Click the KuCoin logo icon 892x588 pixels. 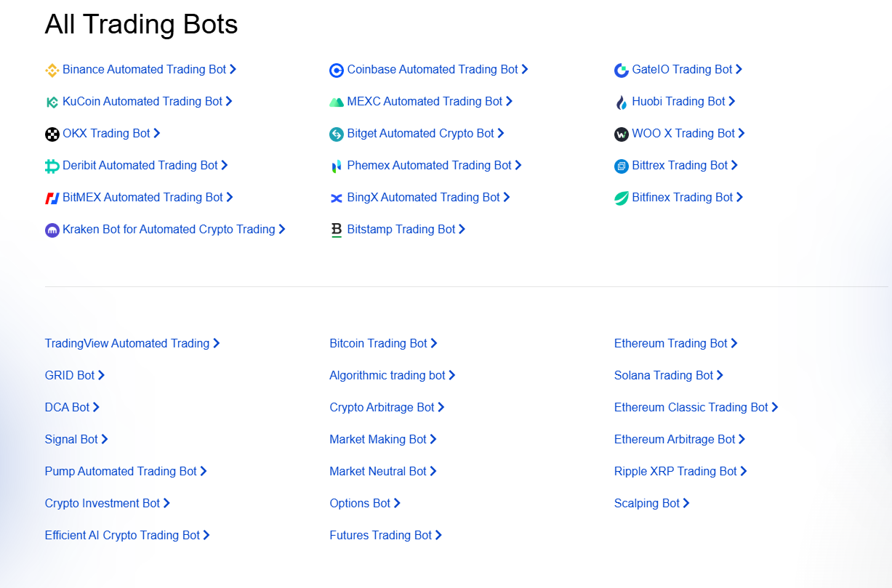click(x=52, y=102)
